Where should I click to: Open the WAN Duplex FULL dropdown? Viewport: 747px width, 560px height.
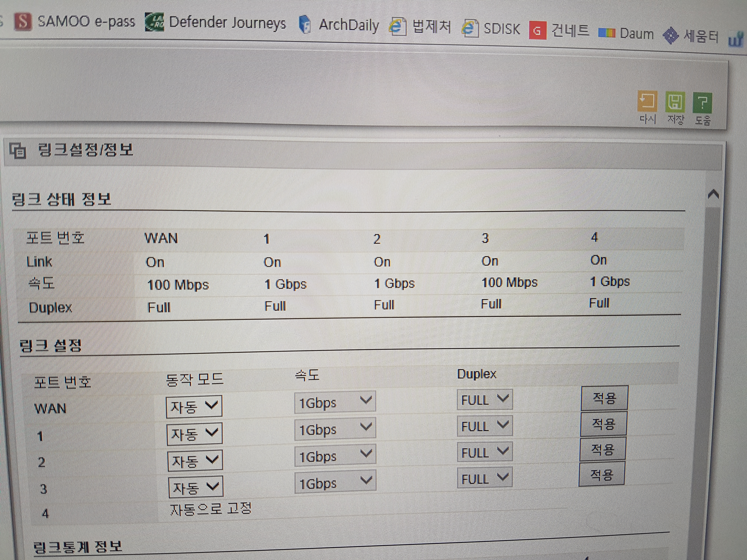[485, 400]
